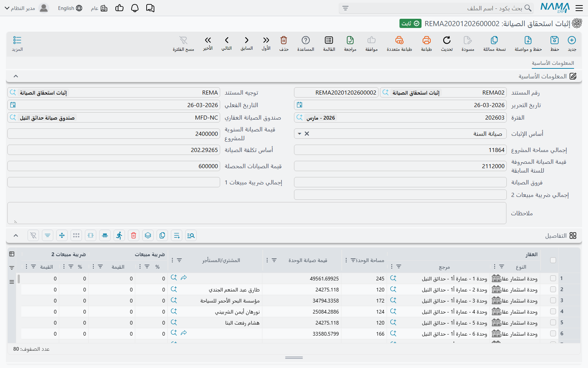Click add-row icon in details toolbar
This screenshot has height=368, width=588.
[177, 236]
